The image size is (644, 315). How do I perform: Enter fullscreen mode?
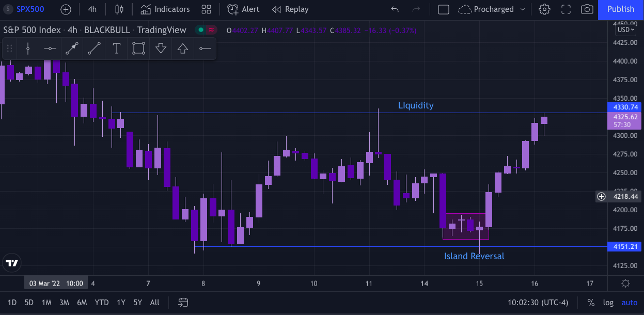tap(566, 9)
